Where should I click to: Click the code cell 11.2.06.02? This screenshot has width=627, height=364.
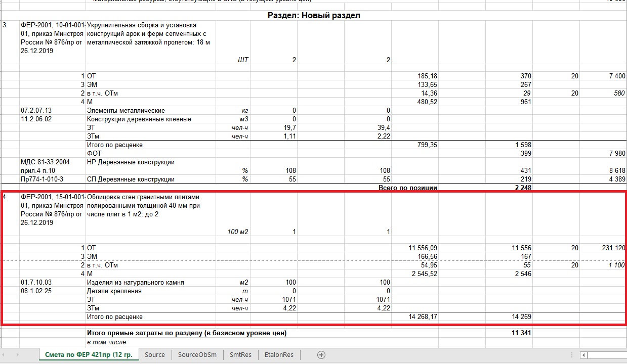36,119
